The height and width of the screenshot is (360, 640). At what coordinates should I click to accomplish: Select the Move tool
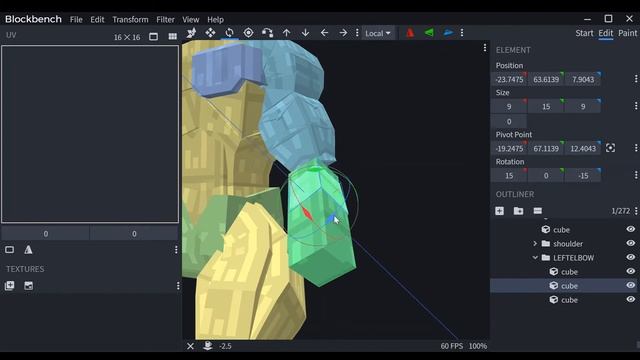coord(191,33)
